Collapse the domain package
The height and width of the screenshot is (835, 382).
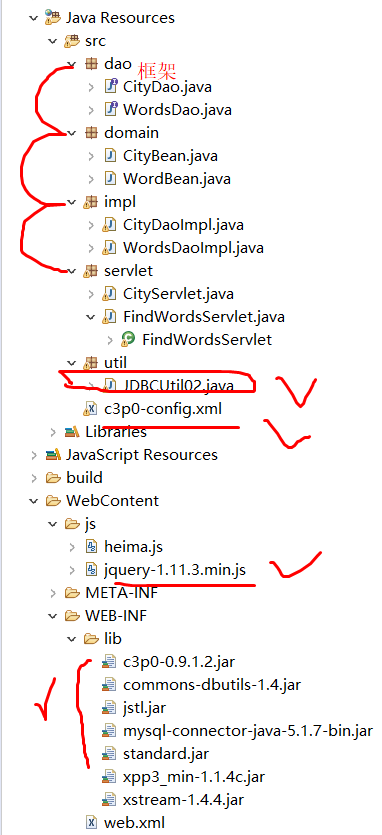click(x=72, y=132)
